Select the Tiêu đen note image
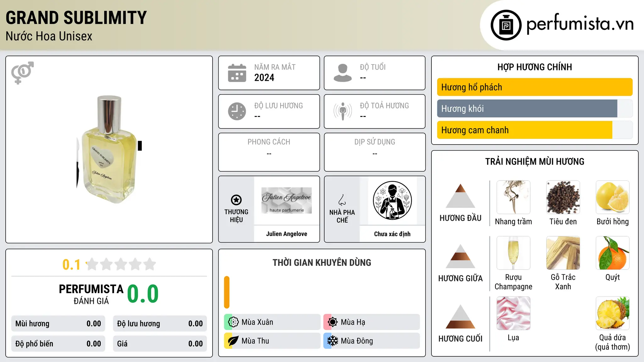Screen dimensions: 644x362 click(x=563, y=197)
